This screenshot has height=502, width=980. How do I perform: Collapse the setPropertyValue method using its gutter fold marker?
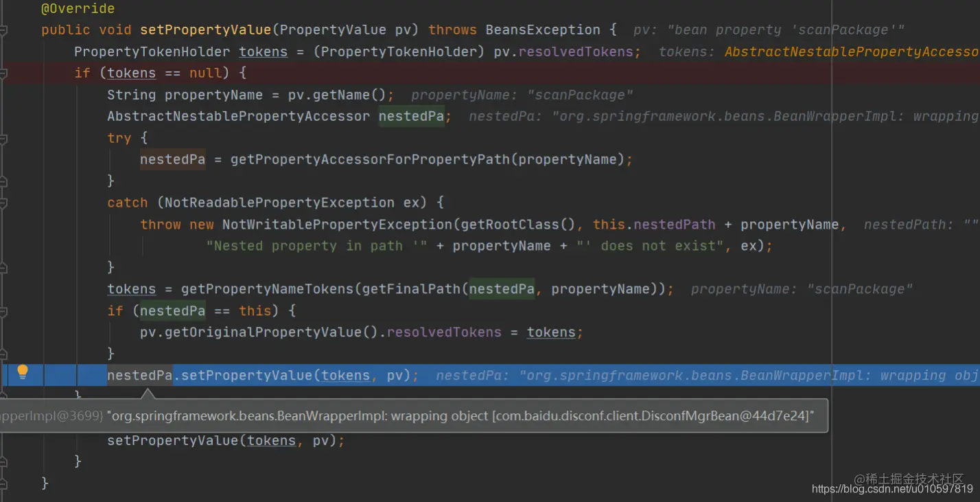coord(3,30)
